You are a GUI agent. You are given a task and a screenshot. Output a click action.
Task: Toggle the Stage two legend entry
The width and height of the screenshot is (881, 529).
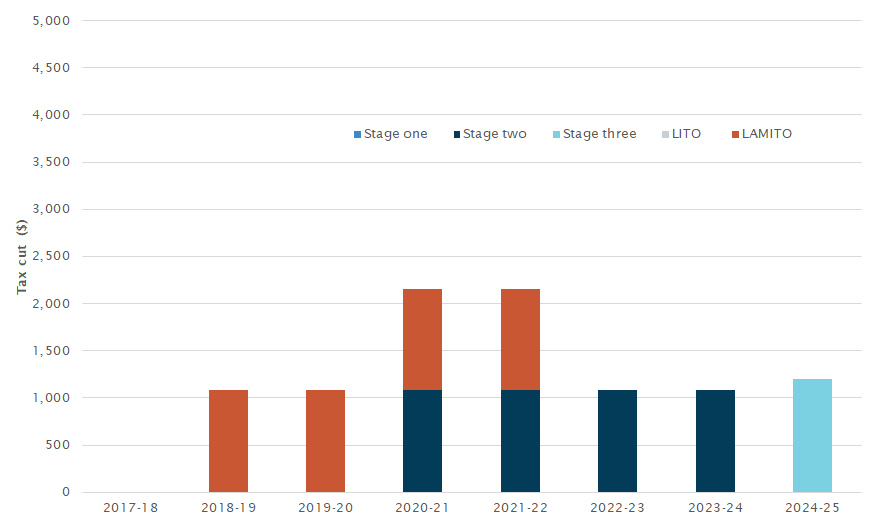[490, 134]
